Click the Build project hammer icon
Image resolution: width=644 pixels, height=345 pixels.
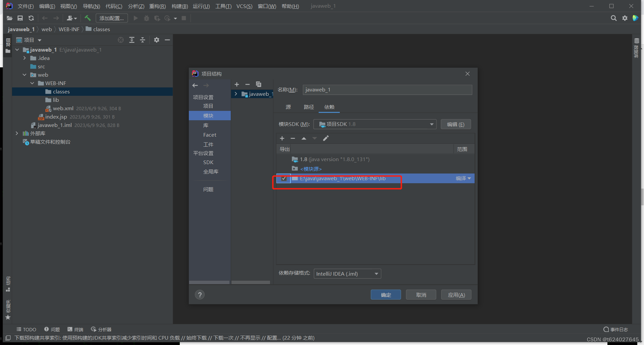(x=88, y=18)
